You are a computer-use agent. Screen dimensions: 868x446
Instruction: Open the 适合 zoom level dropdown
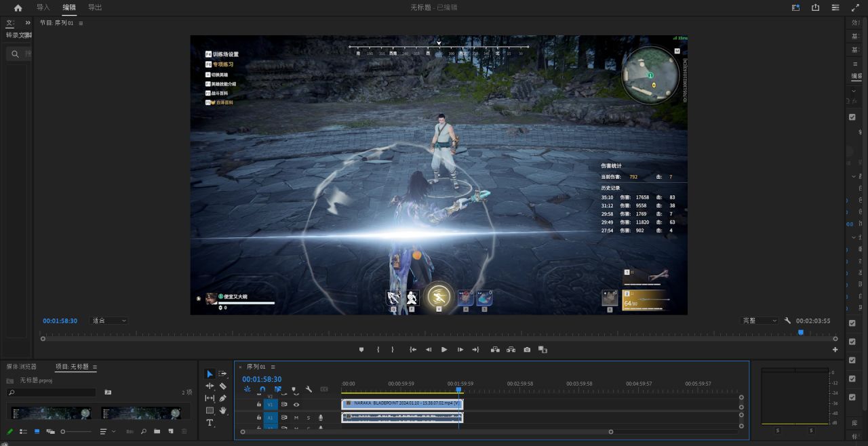pyautogui.click(x=108, y=321)
